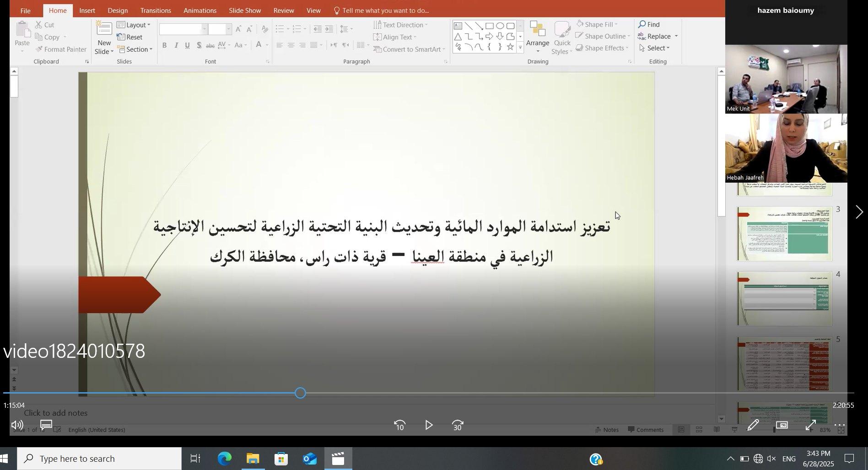Image resolution: width=868 pixels, height=470 pixels.
Task: Toggle the Notes pane in the status bar
Action: (607, 430)
